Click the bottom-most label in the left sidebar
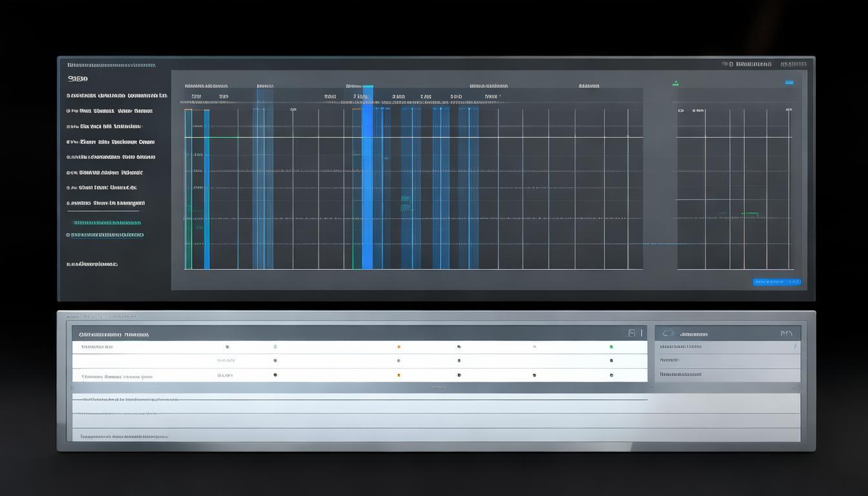The width and height of the screenshot is (868, 496). pos(92,264)
